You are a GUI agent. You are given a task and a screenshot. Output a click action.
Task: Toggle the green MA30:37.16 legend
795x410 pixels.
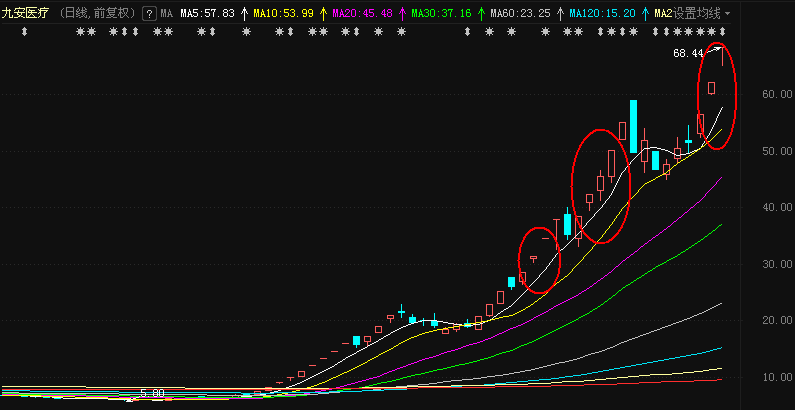[441, 14]
